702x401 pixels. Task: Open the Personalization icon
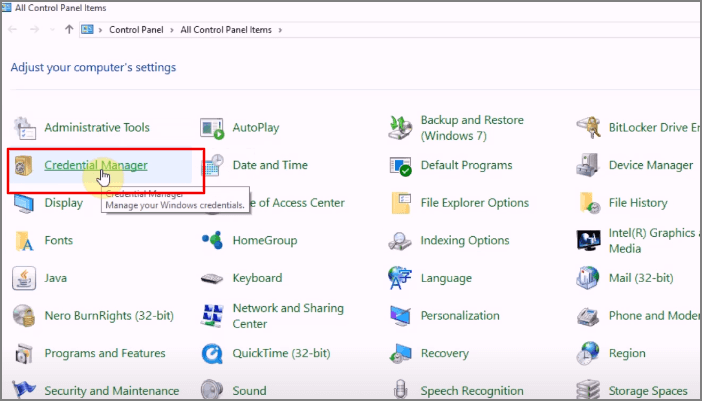click(401, 316)
